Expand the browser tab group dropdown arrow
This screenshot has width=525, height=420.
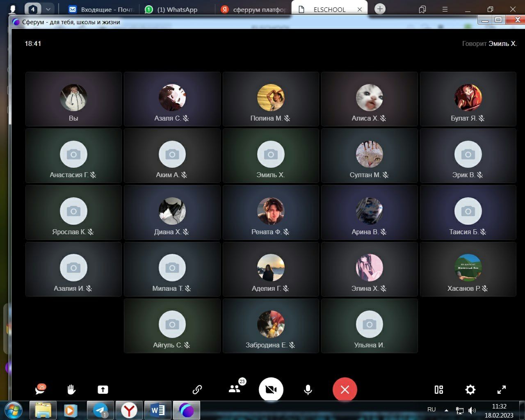(x=48, y=9)
